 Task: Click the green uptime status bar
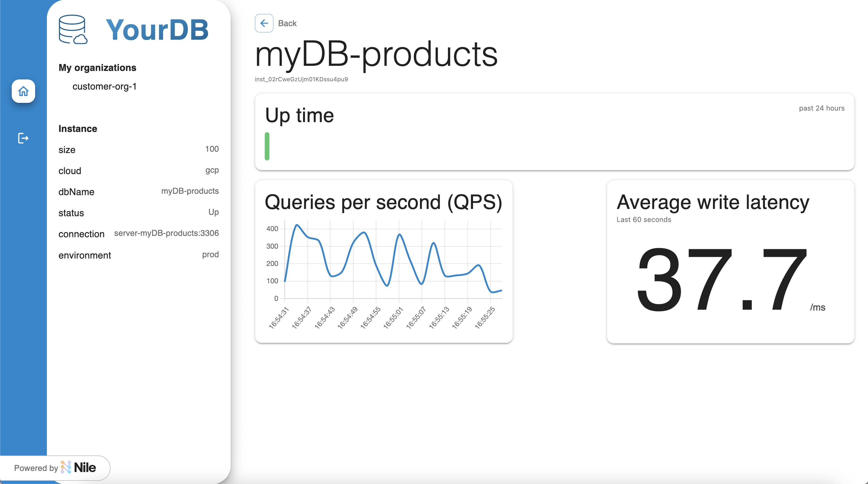[x=267, y=146]
